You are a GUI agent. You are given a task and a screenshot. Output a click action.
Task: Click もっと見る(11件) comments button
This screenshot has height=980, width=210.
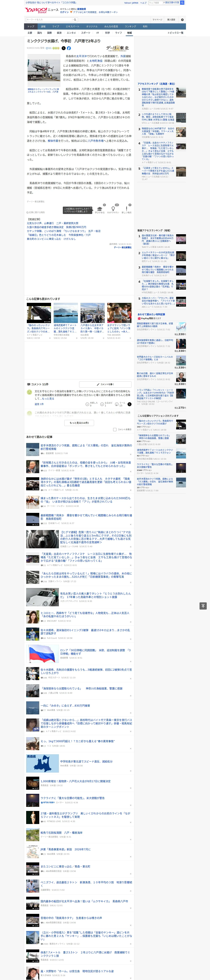coord(79,423)
